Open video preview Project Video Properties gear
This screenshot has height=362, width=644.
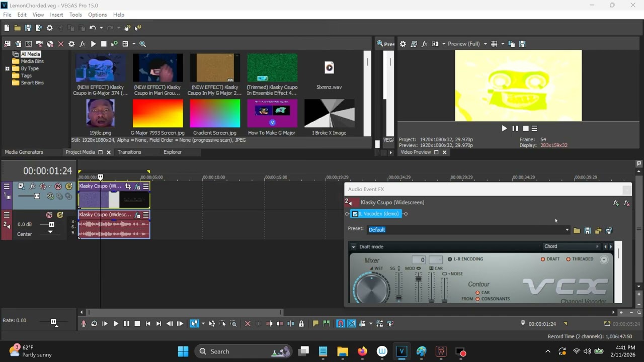coord(403,44)
